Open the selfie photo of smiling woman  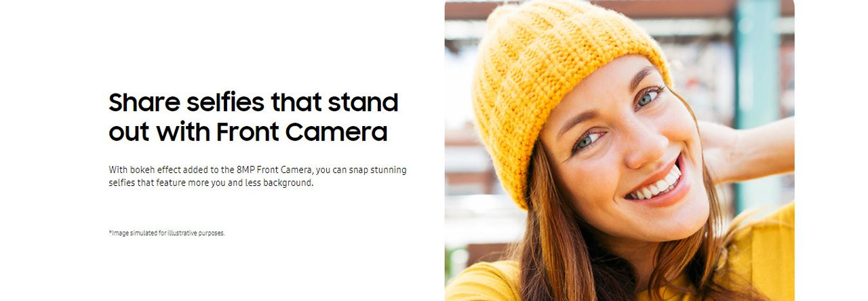point(619,150)
